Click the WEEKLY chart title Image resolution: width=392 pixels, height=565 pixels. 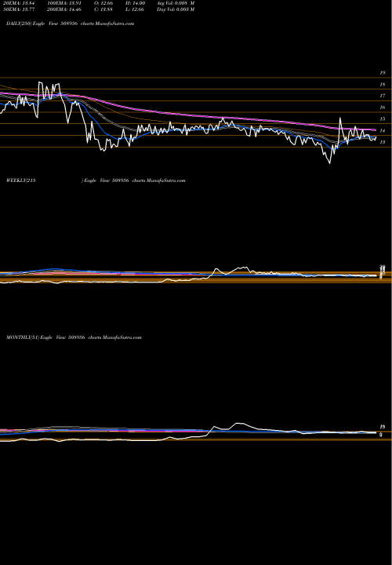(x=96, y=180)
